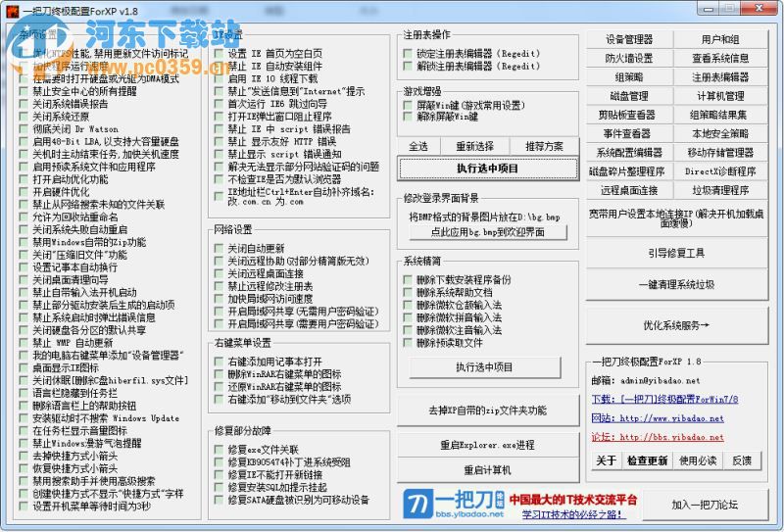Toggle 桌面显示IE图标 checkbox

click(24, 367)
